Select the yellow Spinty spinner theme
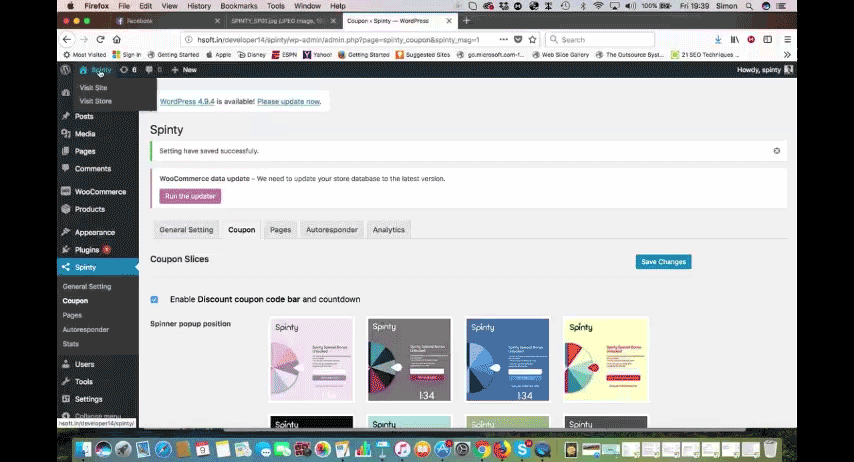Viewport: 854px width, 462px height. click(x=606, y=360)
